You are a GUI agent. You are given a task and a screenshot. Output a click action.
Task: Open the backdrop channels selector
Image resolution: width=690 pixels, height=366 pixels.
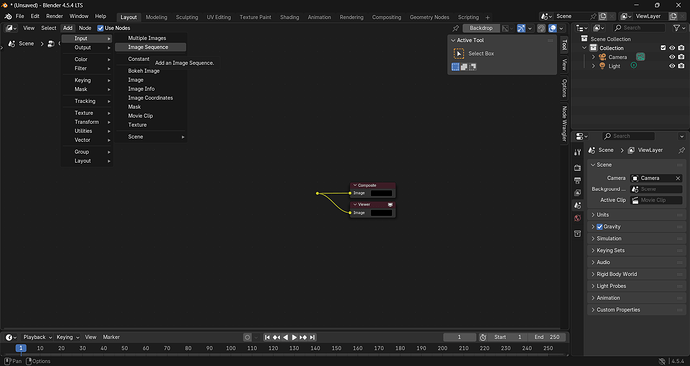(x=507, y=28)
